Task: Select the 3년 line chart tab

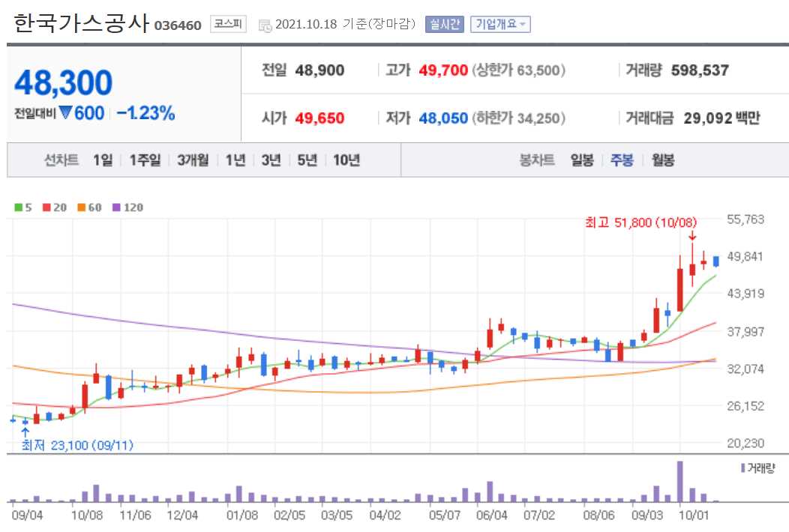Action: pyautogui.click(x=271, y=160)
